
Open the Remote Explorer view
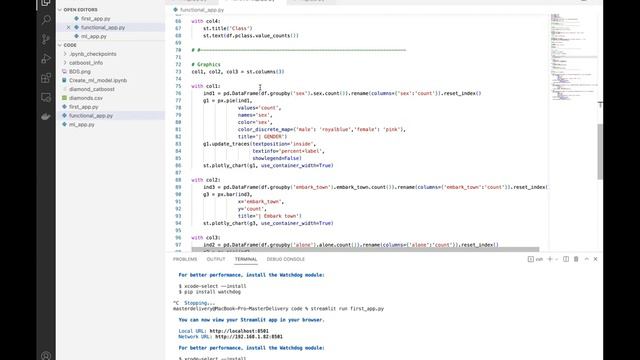click(46, 97)
